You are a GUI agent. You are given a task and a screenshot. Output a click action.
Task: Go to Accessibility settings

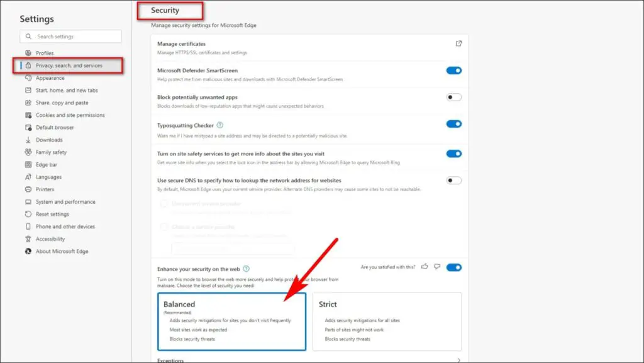click(x=50, y=239)
